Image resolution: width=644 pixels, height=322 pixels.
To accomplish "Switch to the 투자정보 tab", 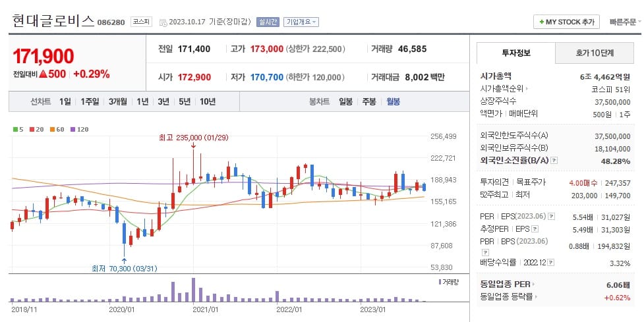I will 516,53.
